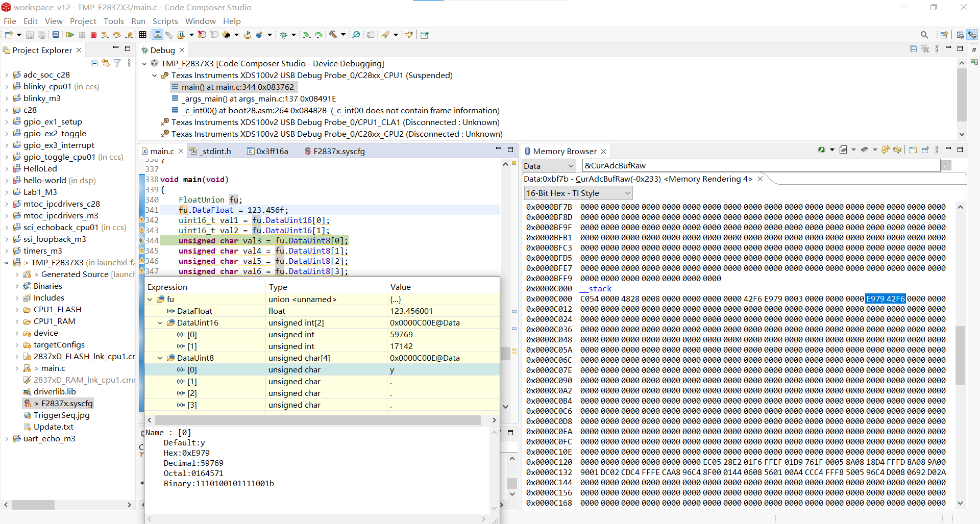Click the Pin Memory Browser view icon
Viewport: 980px width, 524px height.
click(925, 150)
